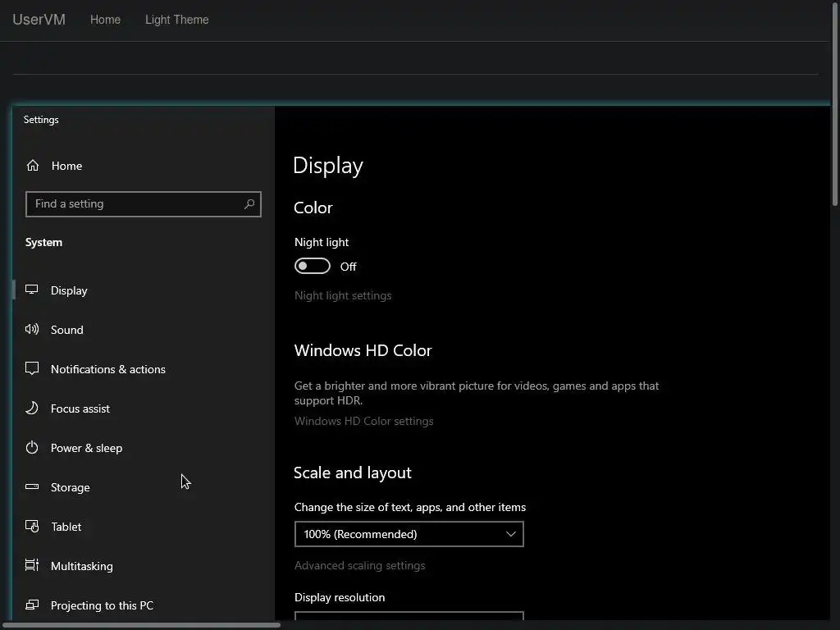Click the UserVM brand title
Screen dimensions: 840x630
(x=39, y=20)
